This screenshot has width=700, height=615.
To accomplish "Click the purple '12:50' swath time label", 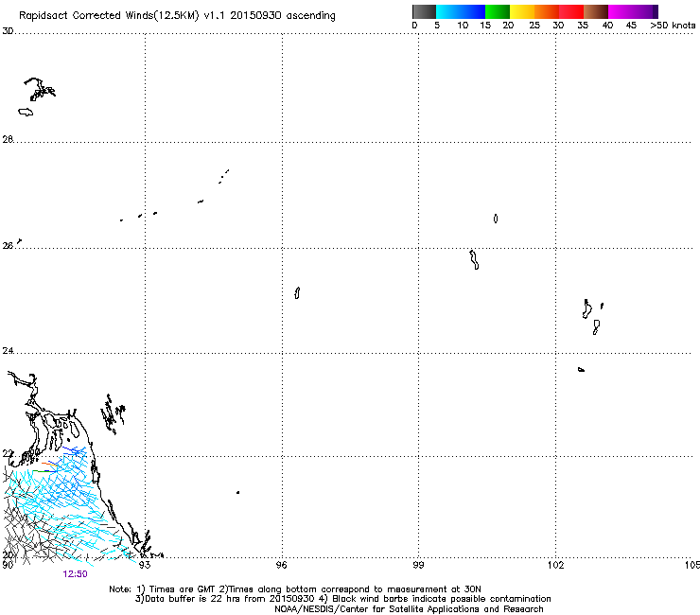I will tap(75, 574).
